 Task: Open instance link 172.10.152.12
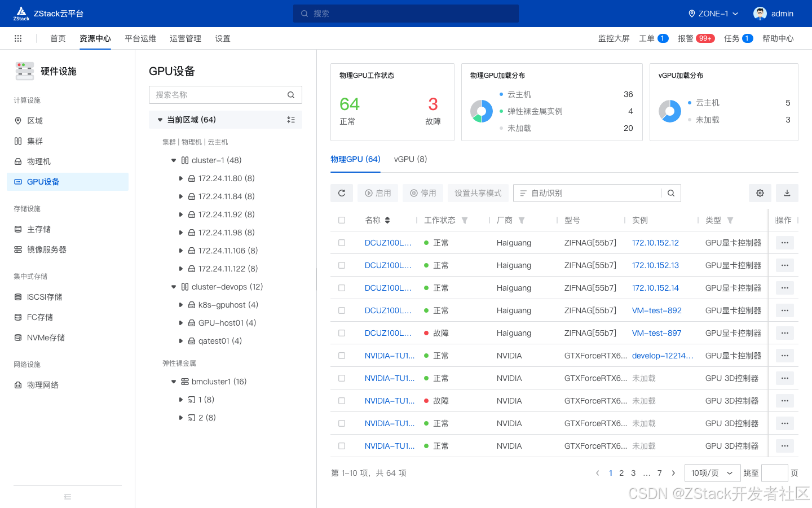coord(655,242)
